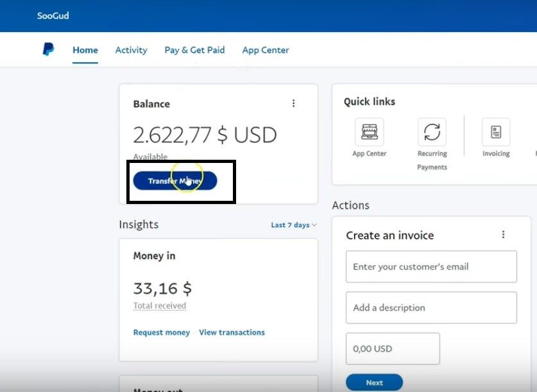Click the Insights heading

139,225
